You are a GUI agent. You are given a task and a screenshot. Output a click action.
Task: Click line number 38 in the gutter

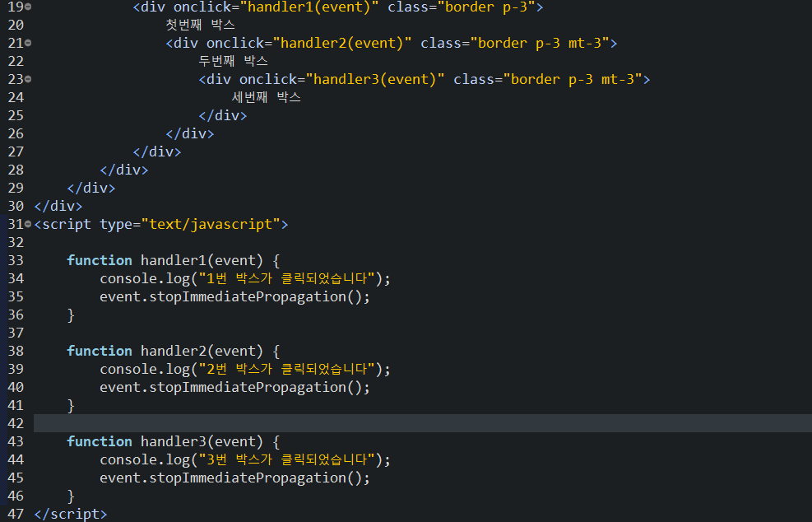tap(16, 351)
